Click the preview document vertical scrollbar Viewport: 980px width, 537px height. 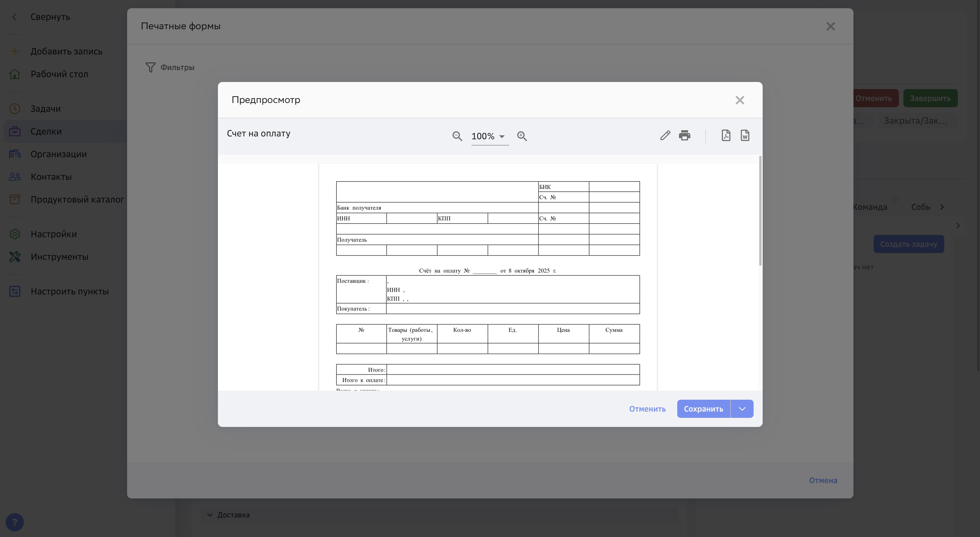click(760, 211)
